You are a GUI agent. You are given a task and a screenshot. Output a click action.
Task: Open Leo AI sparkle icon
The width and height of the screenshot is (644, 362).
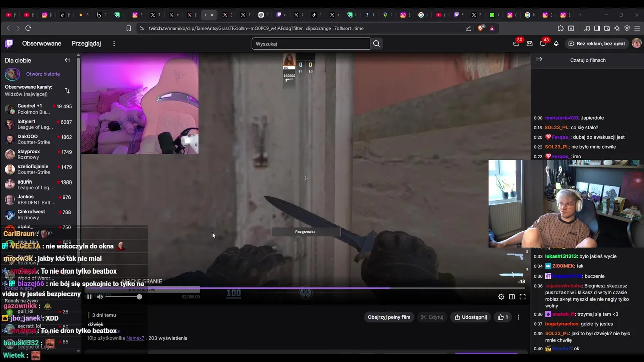(617, 28)
